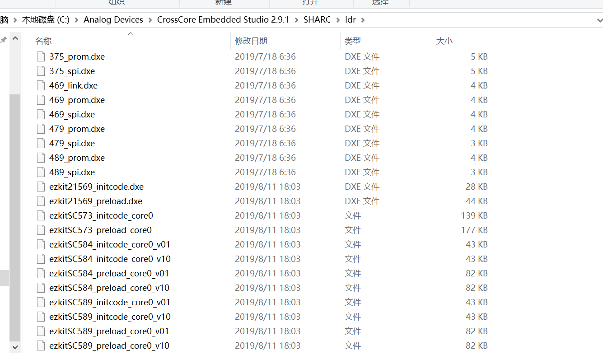Click the file icon of 375_spi.dxe

tap(41, 71)
